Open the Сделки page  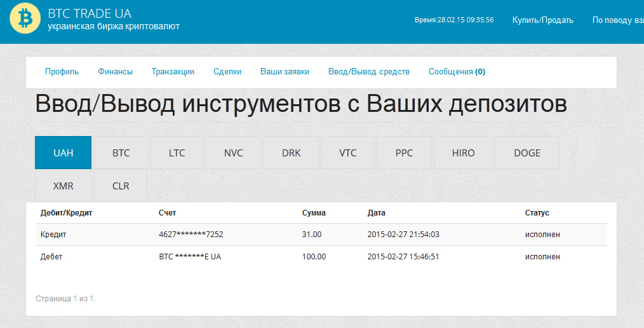[227, 72]
